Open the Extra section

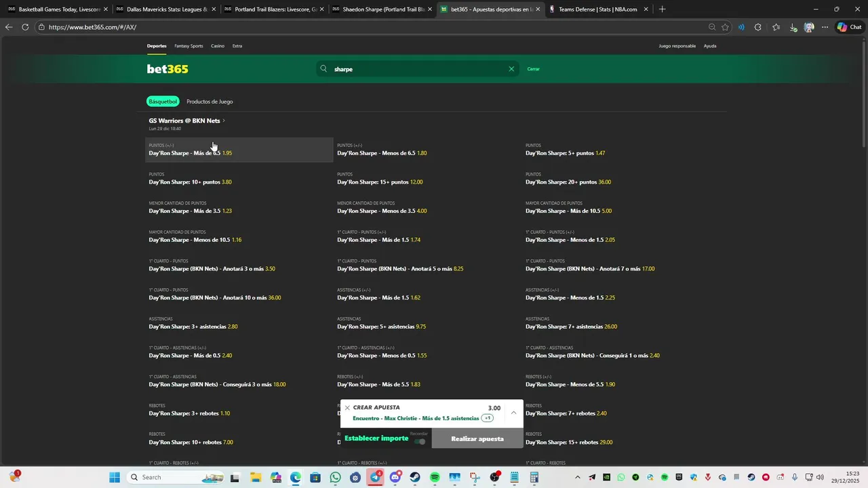click(x=237, y=46)
